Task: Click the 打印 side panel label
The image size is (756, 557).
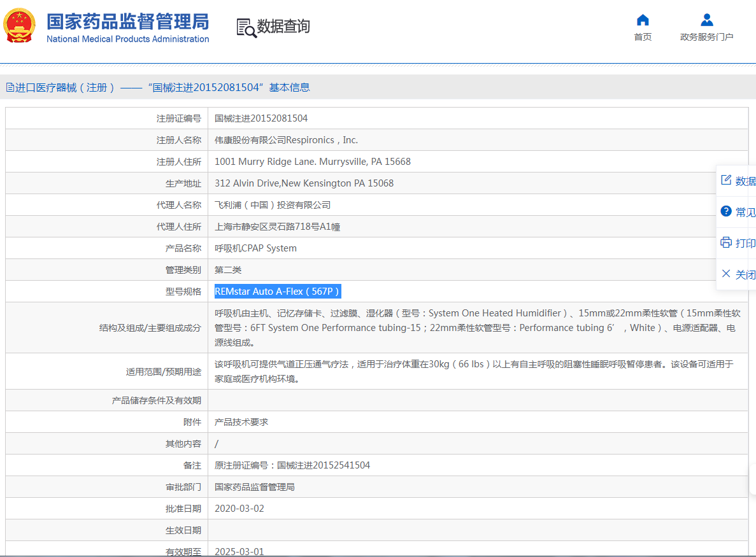Action: [x=745, y=243]
